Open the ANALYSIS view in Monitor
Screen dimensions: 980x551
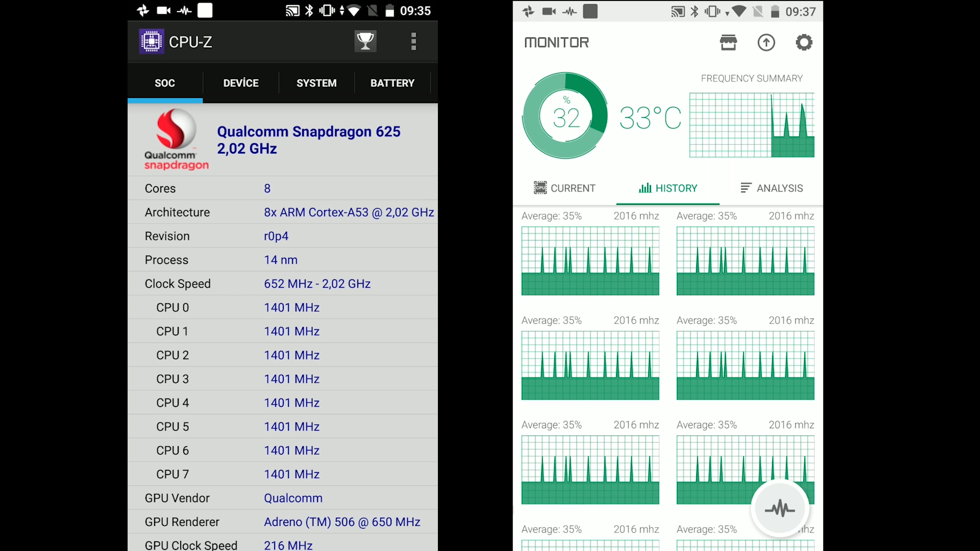[771, 188]
